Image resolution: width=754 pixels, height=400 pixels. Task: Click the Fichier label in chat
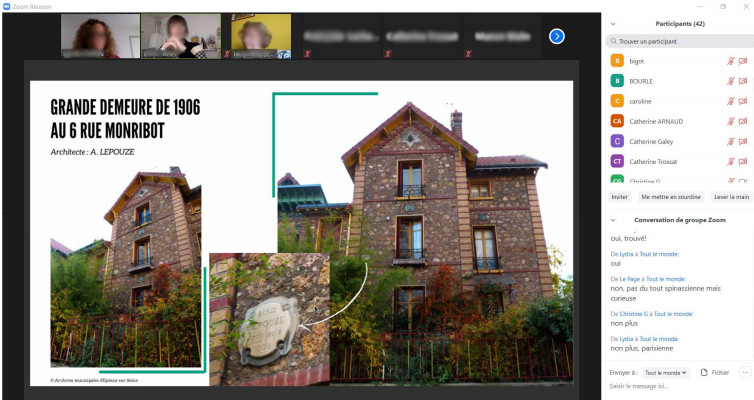[720, 373]
